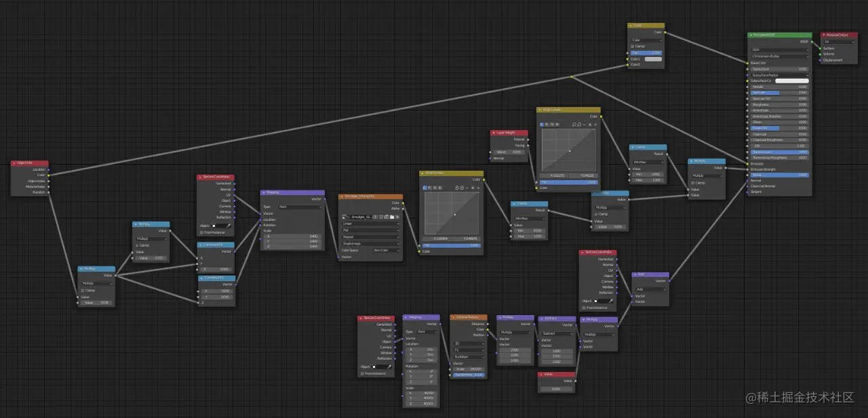Check From Instancer in Texture Coordinate feeding Add node

(584, 308)
